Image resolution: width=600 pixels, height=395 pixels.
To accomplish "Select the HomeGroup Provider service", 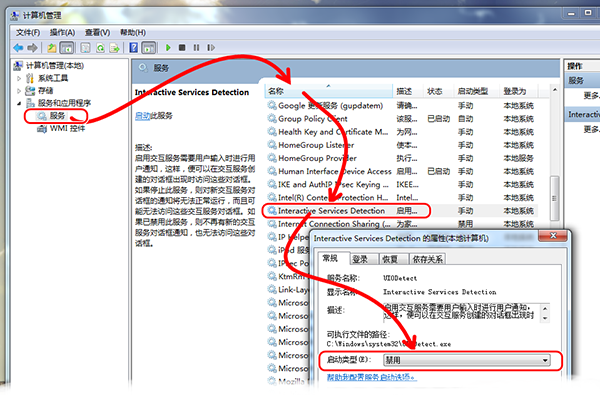I will (402, 158).
